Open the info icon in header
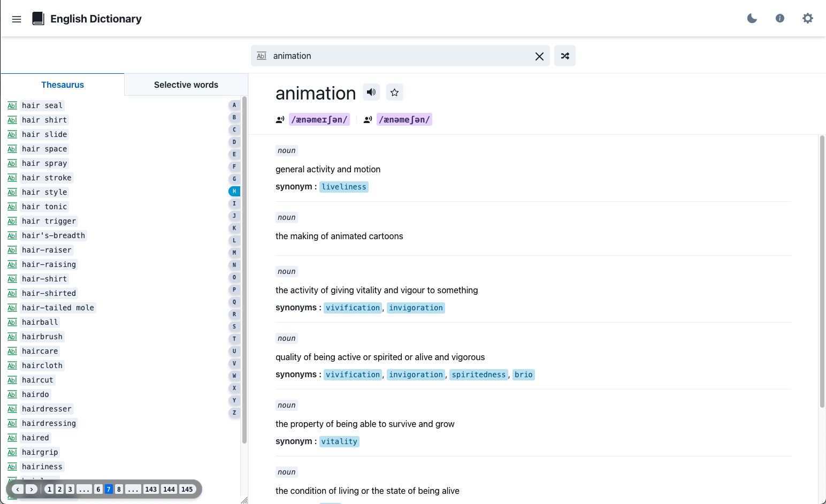The height and width of the screenshot is (504, 826). coord(780,19)
